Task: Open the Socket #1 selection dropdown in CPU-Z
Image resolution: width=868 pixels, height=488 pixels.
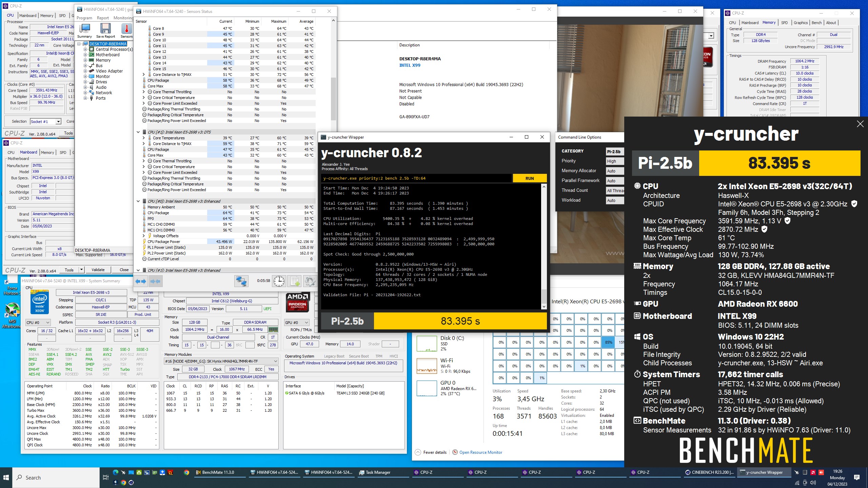Action: (45, 121)
